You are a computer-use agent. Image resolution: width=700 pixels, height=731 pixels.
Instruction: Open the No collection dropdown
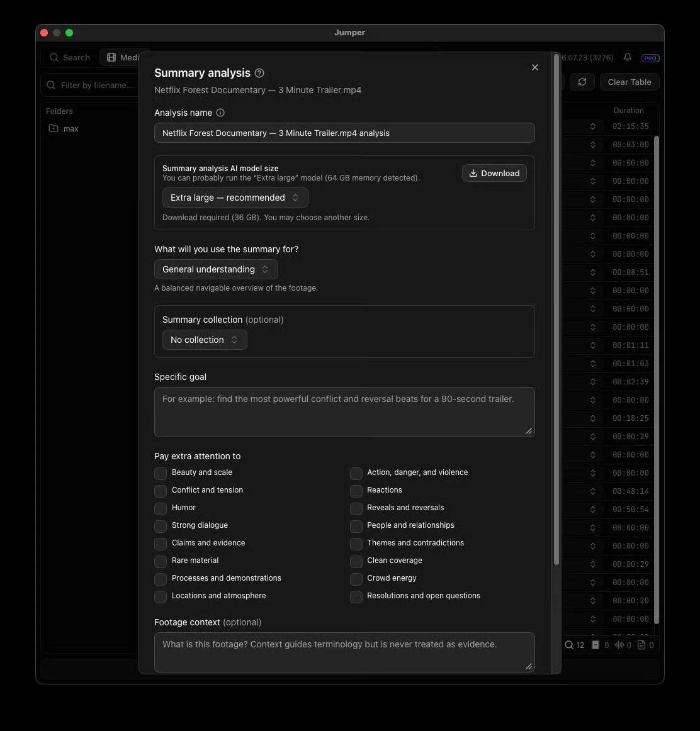pyautogui.click(x=205, y=340)
